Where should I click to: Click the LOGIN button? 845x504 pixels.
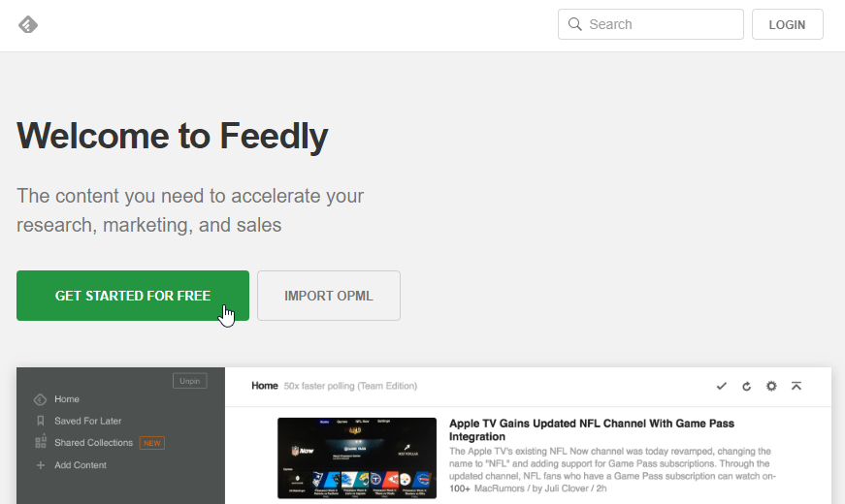(787, 24)
